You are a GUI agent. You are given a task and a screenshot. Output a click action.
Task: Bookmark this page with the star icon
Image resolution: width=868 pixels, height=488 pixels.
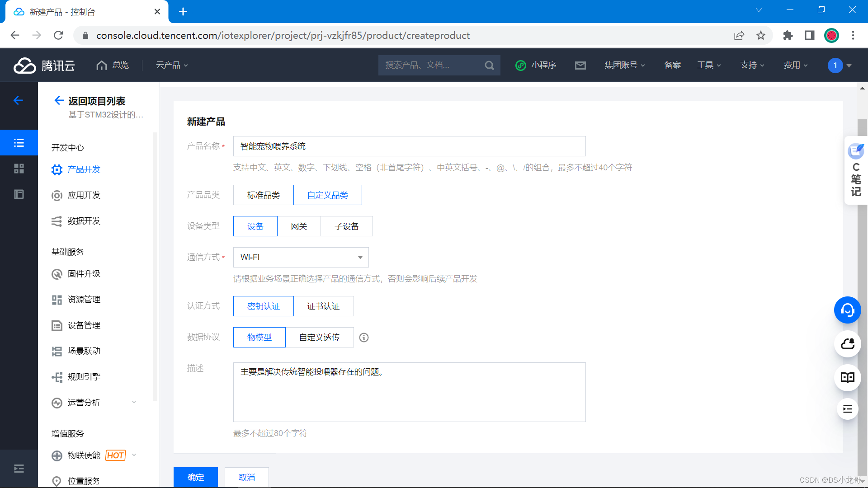pyautogui.click(x=761, y=35)
